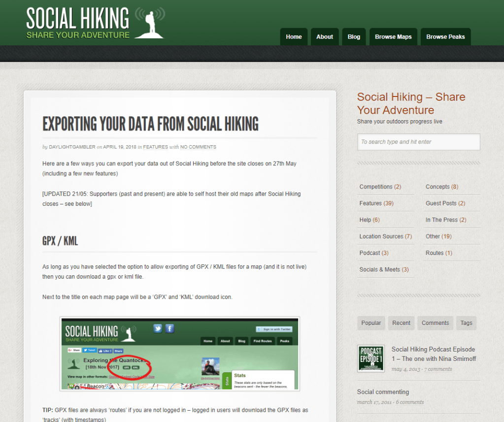Navigate to Blog in top menu
The height and width of the screenshot is (422, 504).
[354, 37]
